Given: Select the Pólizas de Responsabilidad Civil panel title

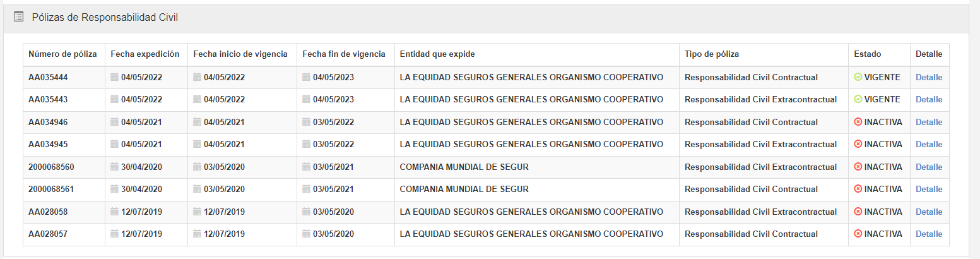Looking at the screenshot, I should click(105, 18).
